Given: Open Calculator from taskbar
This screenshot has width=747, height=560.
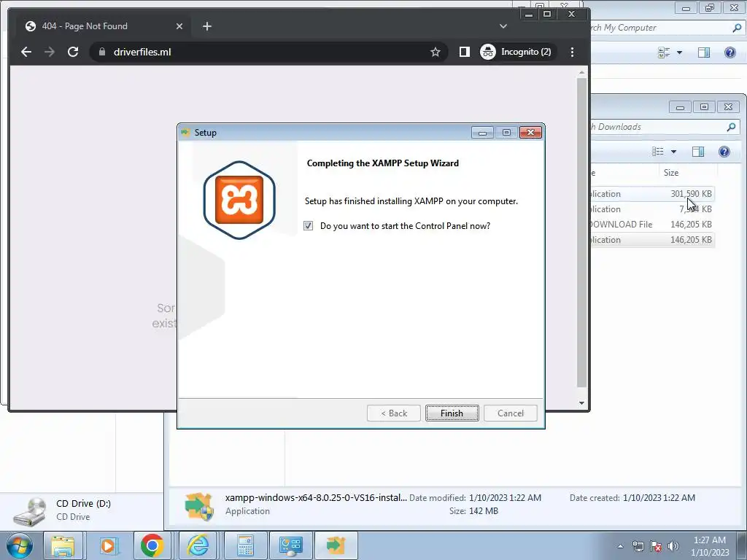Looking at the screenshot, I should coord(245,545).
